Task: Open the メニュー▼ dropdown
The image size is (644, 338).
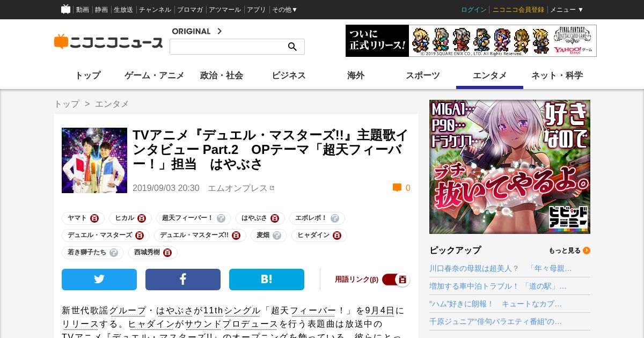Action: (x=567, y=10)
